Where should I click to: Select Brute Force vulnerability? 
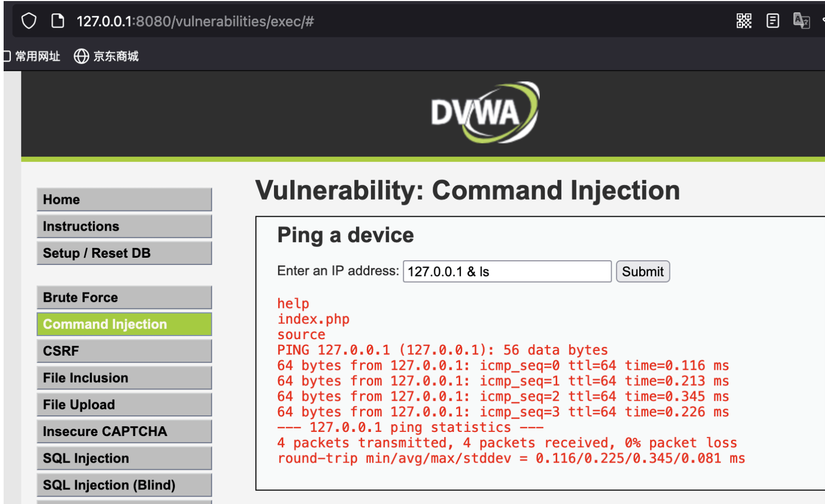(125, 298)
